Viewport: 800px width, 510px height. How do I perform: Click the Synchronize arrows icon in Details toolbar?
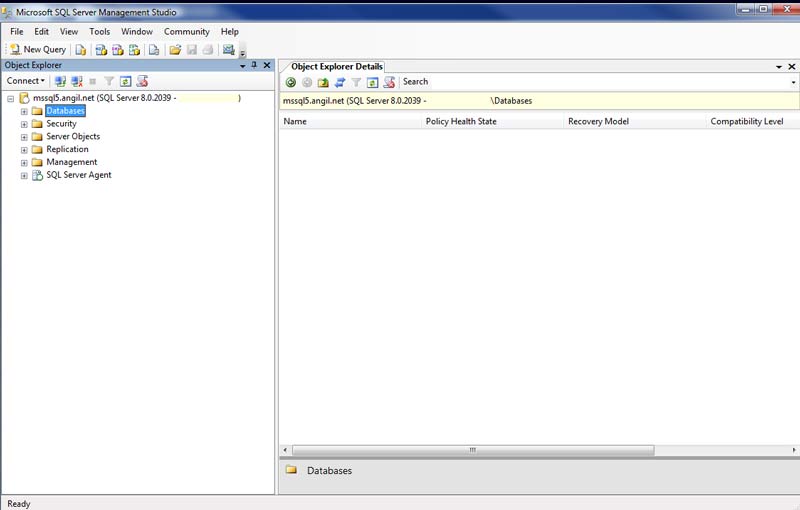coord(340,82)
